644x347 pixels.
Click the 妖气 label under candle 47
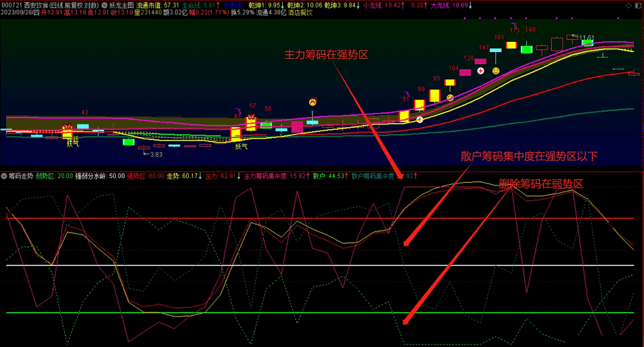241,146
